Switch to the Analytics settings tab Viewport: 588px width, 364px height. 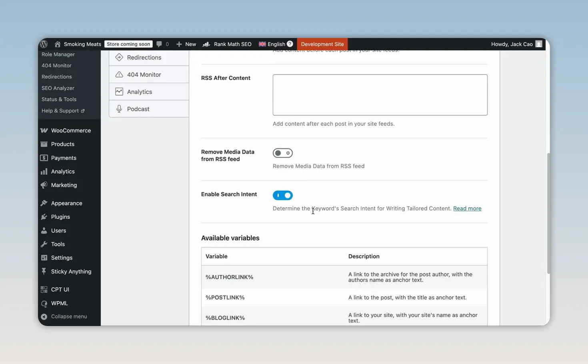pos(149,92)
